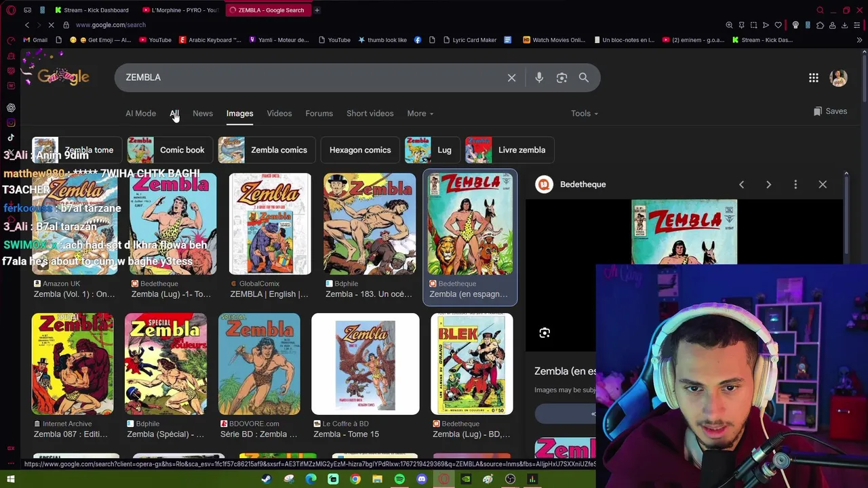Select the Zembla comics filter chip
The height and width of the screenshot is (488, 868).
pos(266,150)
